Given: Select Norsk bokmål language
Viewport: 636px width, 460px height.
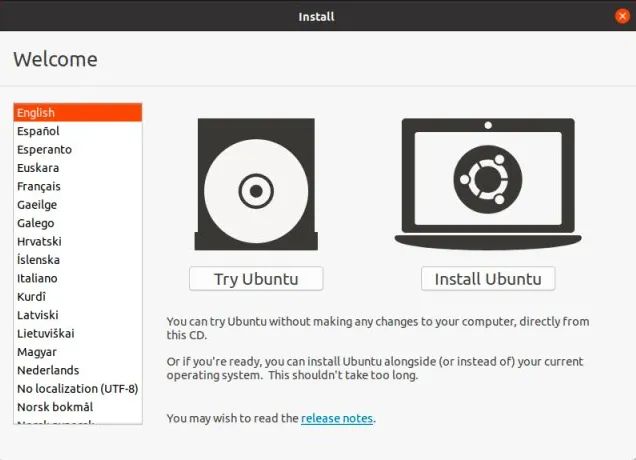Looking at the screenshot, I should pyautogui.click(x=78, y=407).
